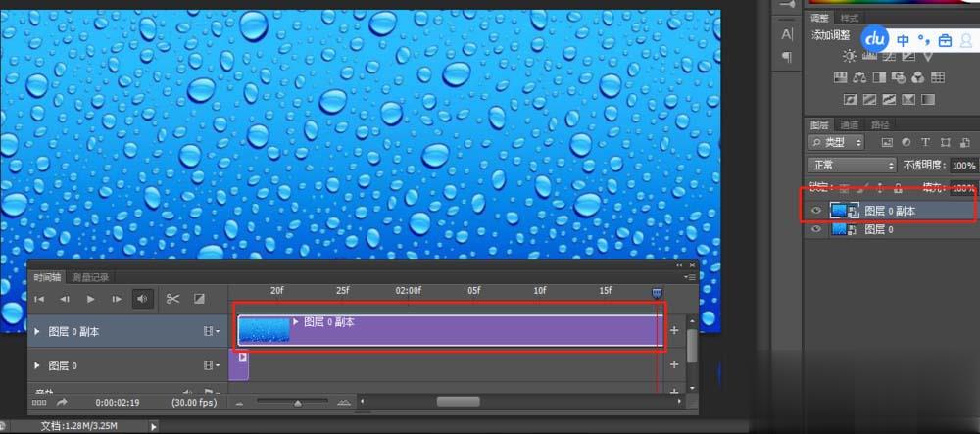Image resolution: width=980 pixels, height=434 pixels.
Task: Add a Hue/Saturation adjustment
Action: point(841,78)
